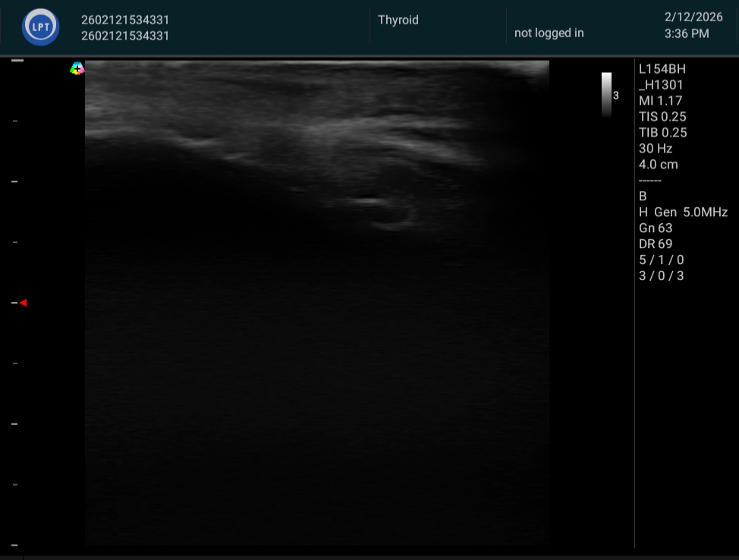
Task: Change the H Gen 5.0MHz frequency
Action: click(683, 212)
